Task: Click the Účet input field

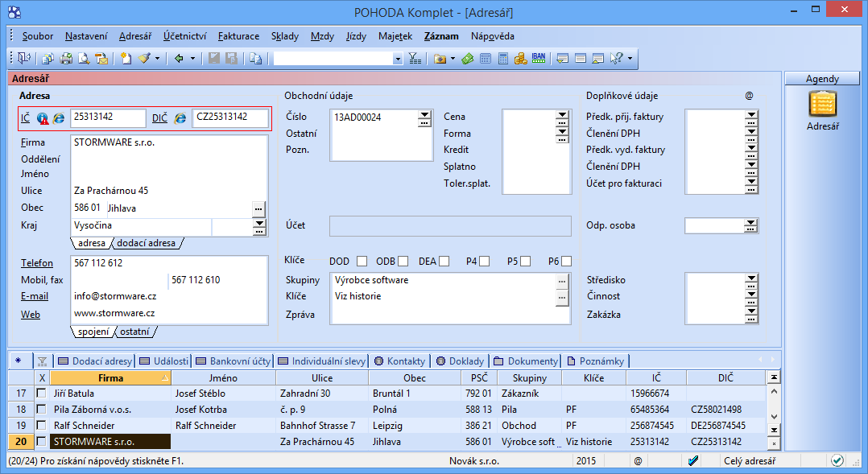Action: 450,225
